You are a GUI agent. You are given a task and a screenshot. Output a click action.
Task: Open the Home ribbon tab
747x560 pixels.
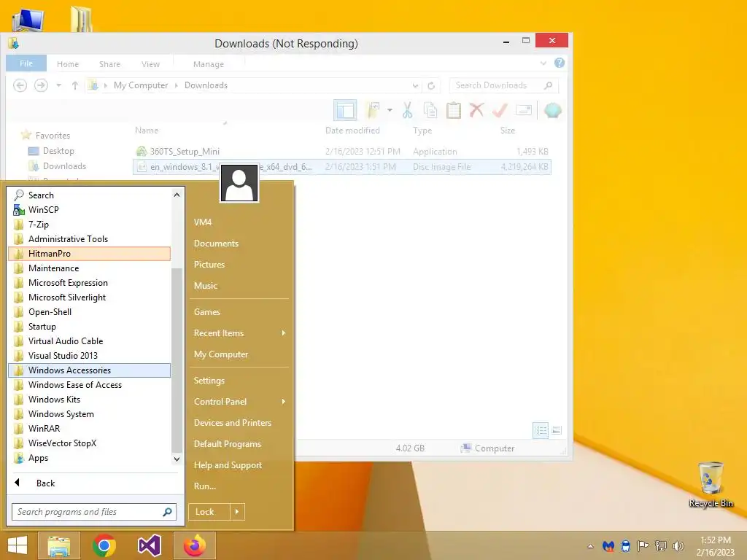(x=68, y=64)
